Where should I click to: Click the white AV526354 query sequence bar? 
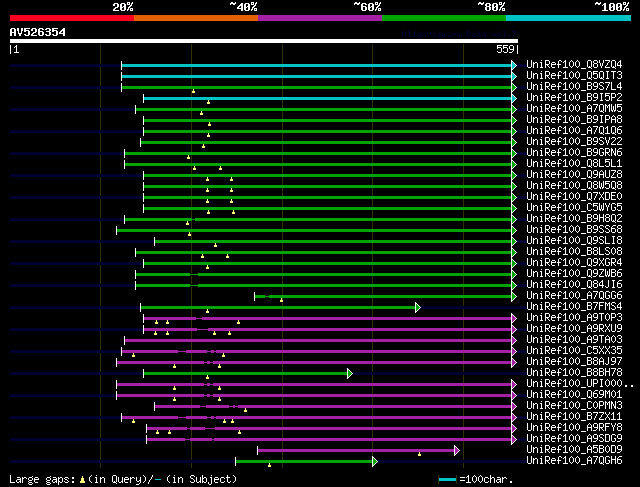click(264, 41)
